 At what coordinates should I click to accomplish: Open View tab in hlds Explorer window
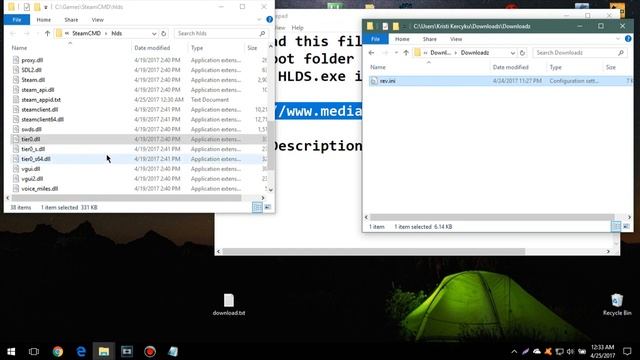(x=98, y=20)
